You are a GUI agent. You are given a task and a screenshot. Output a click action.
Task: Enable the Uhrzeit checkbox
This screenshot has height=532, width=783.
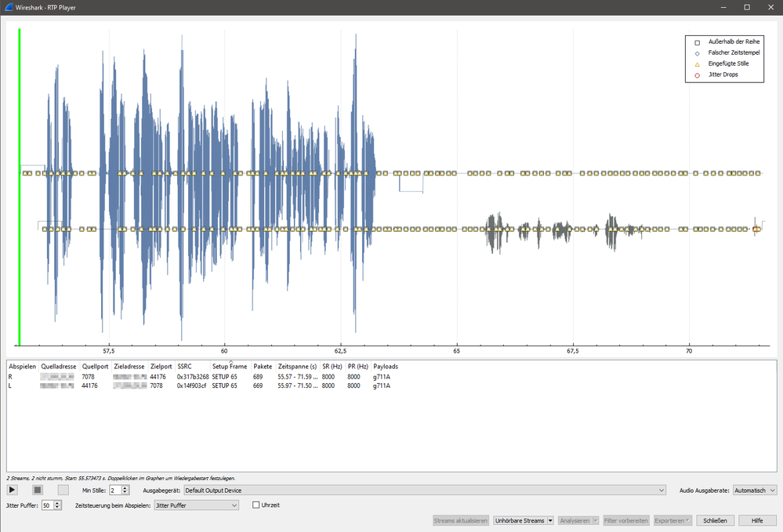[256, 505]
